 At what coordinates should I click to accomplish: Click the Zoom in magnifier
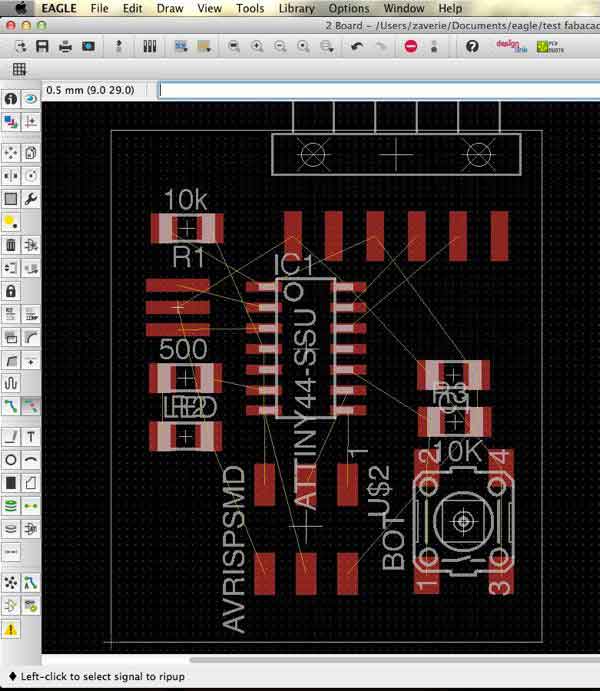257,46
